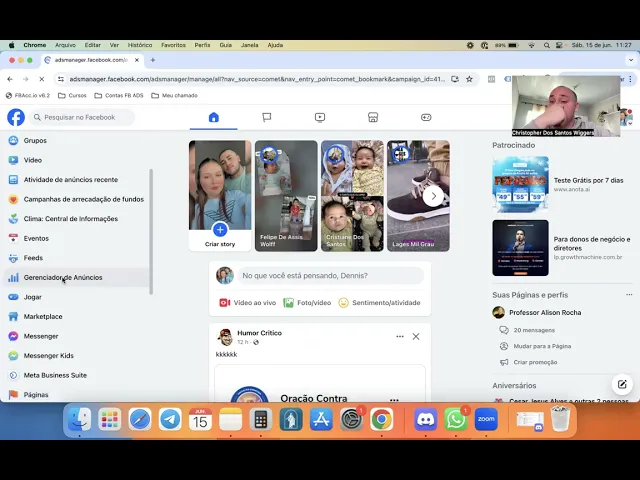Open the Facebook logo home link
Image resolution: width=640 pixels, height=480 pixels.
click(16, 117)
